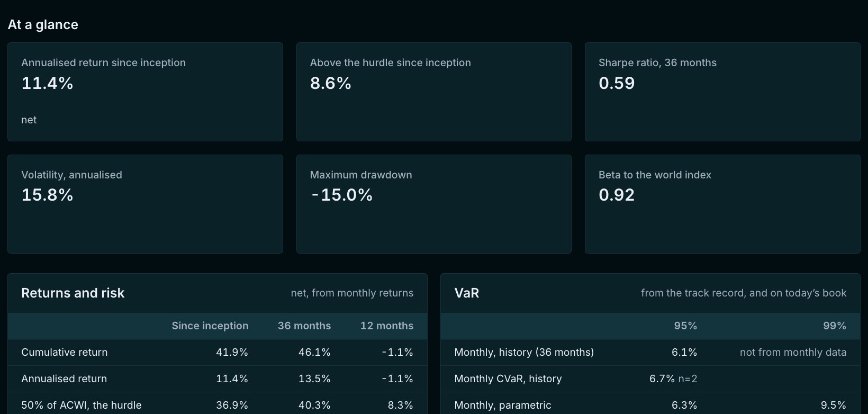Select the 13.5% annualised return cell
The height and width of the screenshot is (414, 868).
point(314,379)
